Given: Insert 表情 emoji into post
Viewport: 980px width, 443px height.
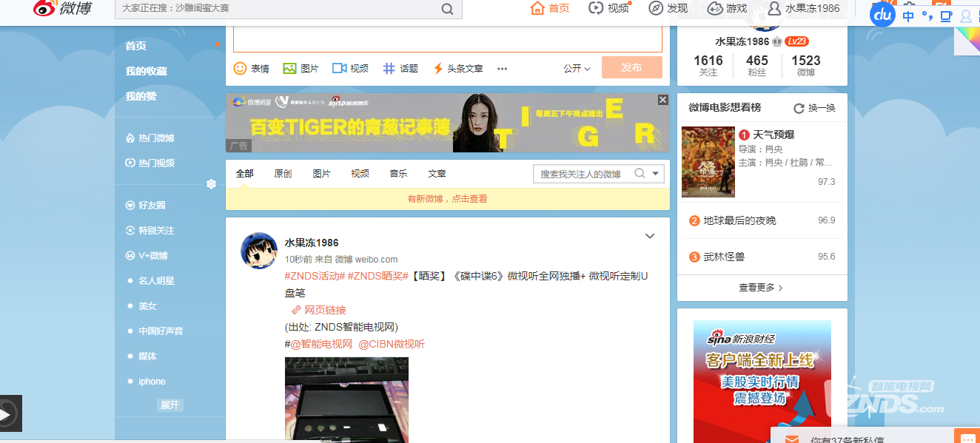Looking at the screenshot, I should (252, 68).
